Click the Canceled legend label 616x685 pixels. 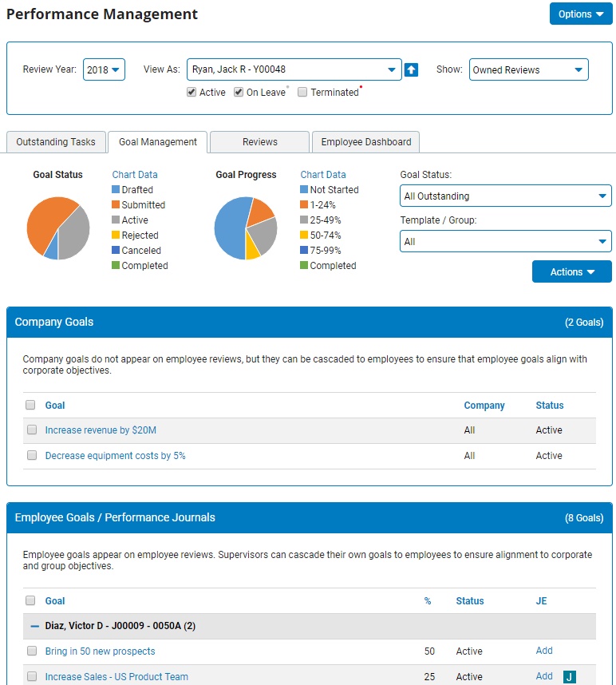pos(141,251)
